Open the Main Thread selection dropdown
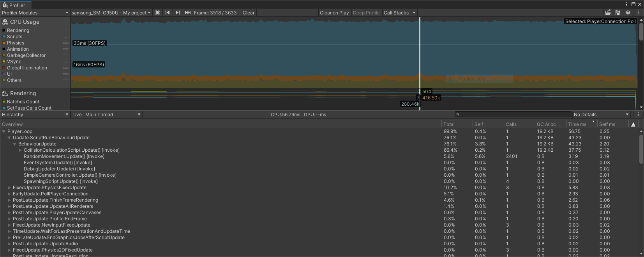This screenshot has height=257, width=644. [113, 115]
